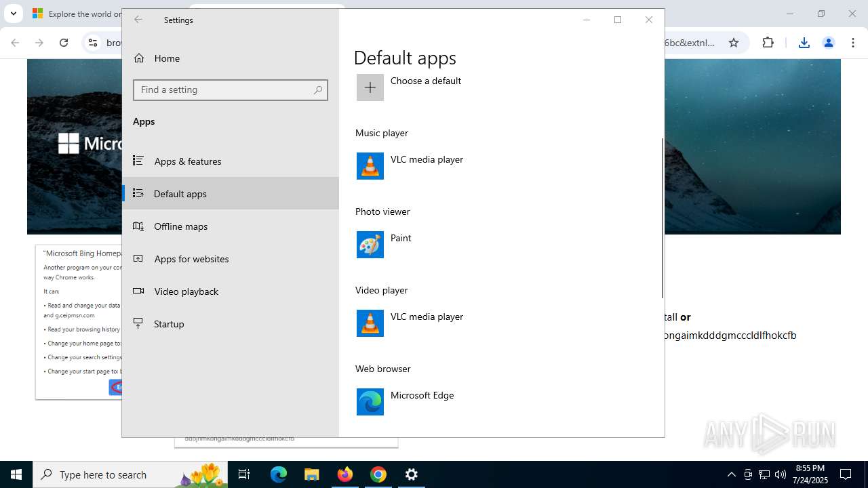Click the Home label in Settings sidebar
Screen dimensions: 868x488
click(x=167, y=58)
